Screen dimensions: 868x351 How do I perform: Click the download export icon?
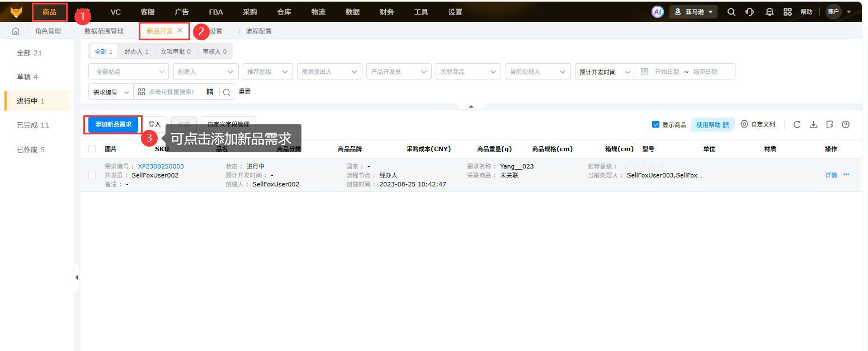pos(813,124)
